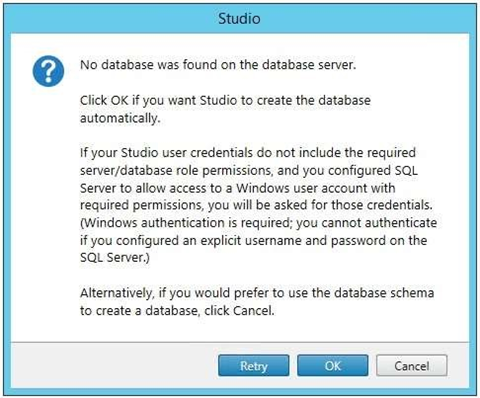
Task: Select the 'Click OK if you want Studio' line
Action: 225,100
